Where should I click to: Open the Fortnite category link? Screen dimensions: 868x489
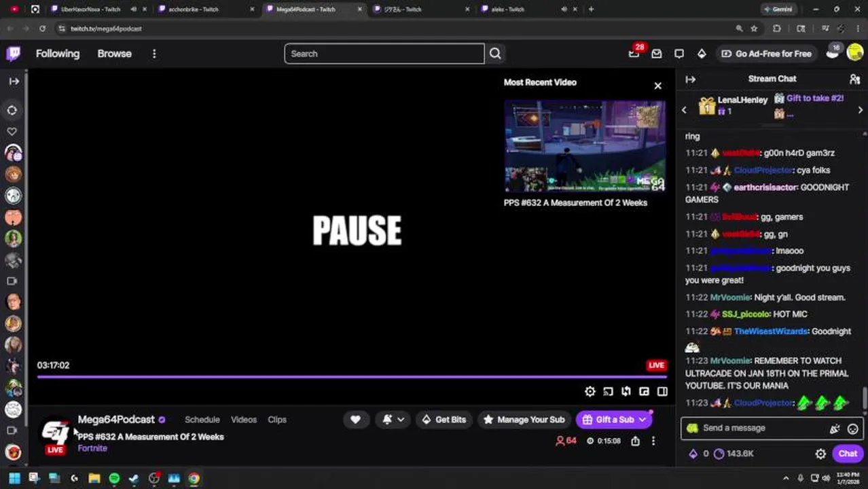pos(92,448)
